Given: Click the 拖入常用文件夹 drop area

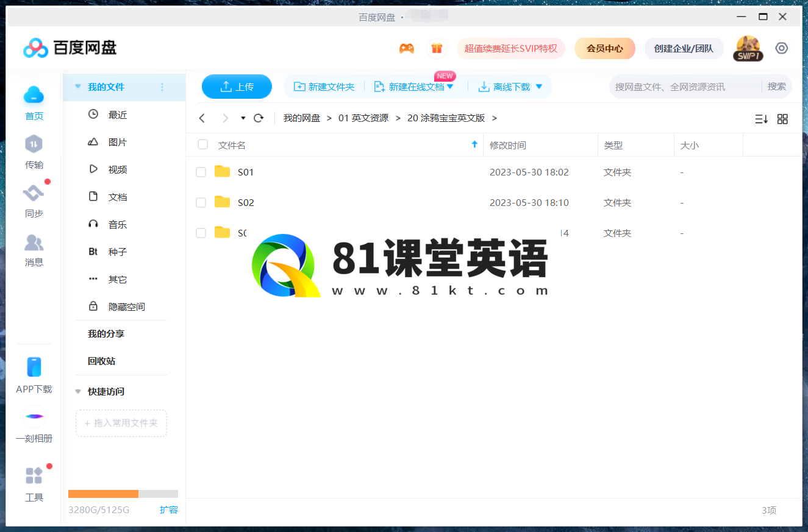Looking at the screenshot, I should [121, 423].
